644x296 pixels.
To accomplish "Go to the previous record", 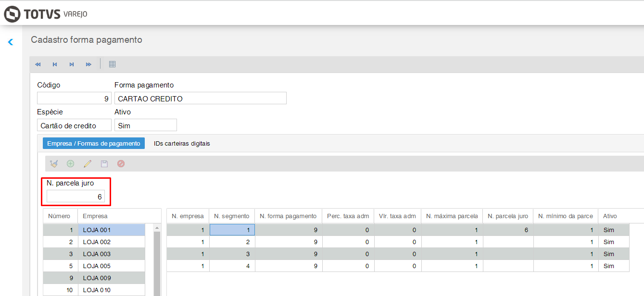I will [55, 64].
